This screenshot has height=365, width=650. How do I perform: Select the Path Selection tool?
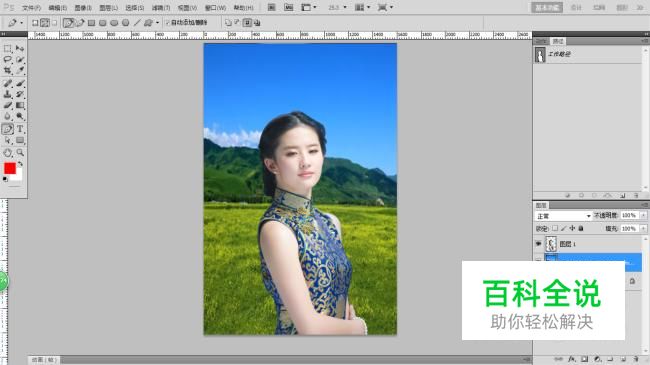pyautogui.click(x=7, y=140)
